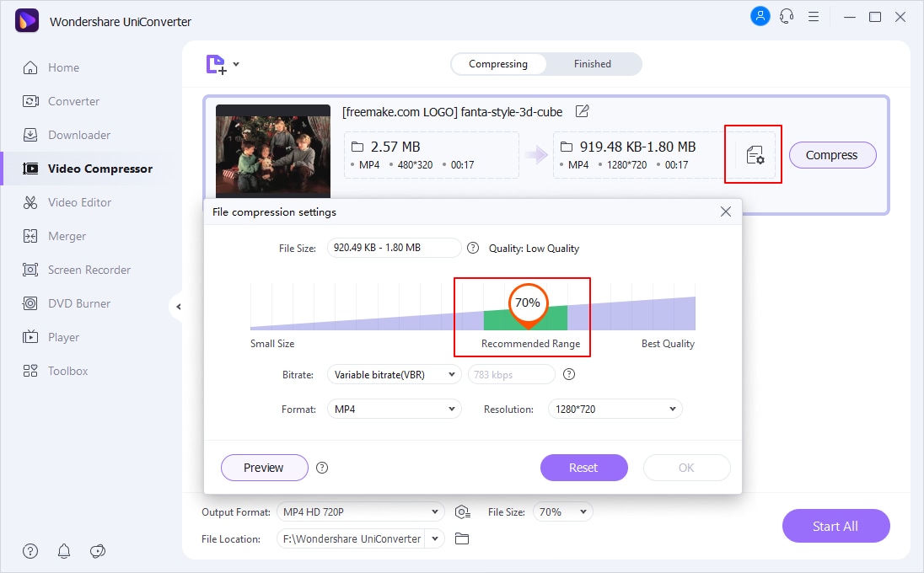Open the Variable bitrate(VBR) dropdown
The width and height of the screenshot is (924, 573).
pos(395,374)
